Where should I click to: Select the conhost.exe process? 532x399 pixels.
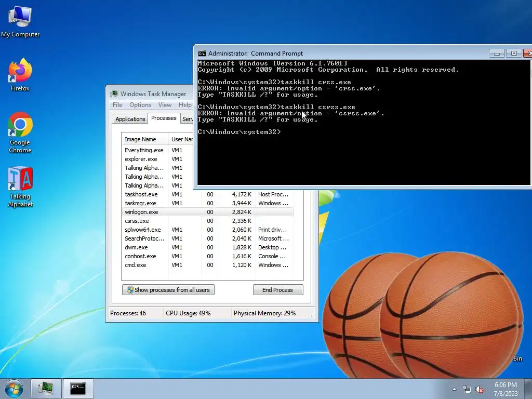[208, 256]
